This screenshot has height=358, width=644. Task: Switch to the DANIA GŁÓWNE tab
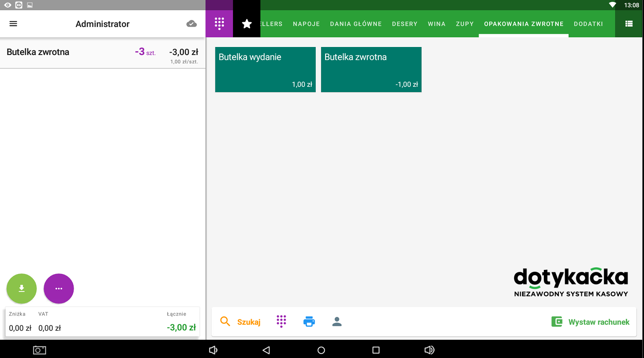click(x=356, y=24)
